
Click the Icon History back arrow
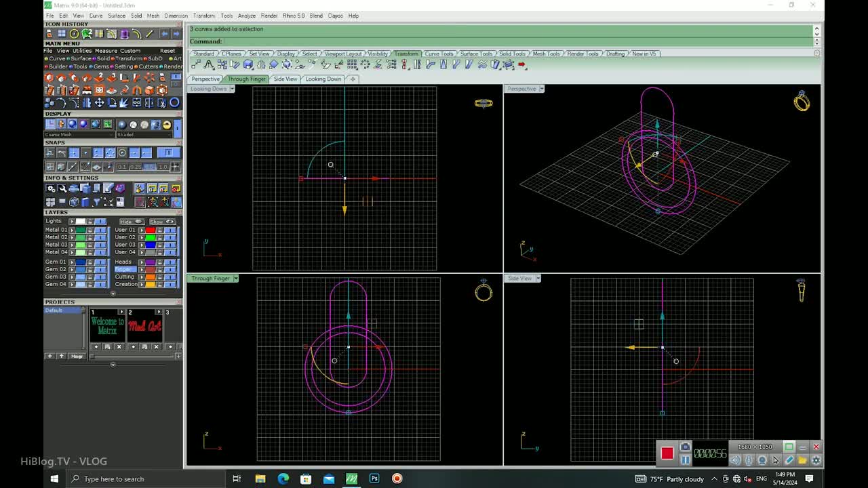point(165,33)
